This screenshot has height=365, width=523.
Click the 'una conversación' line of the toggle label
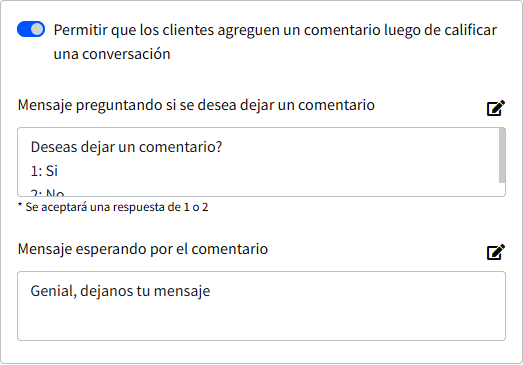point(112,54)
